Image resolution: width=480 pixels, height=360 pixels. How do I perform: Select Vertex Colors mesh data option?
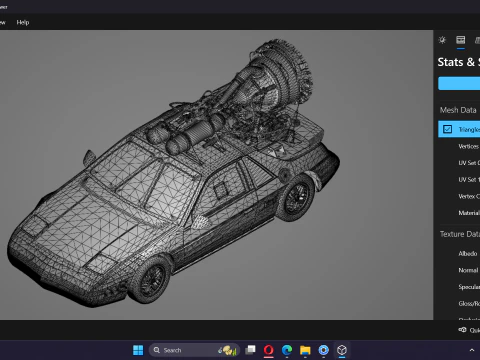(469, 196)
